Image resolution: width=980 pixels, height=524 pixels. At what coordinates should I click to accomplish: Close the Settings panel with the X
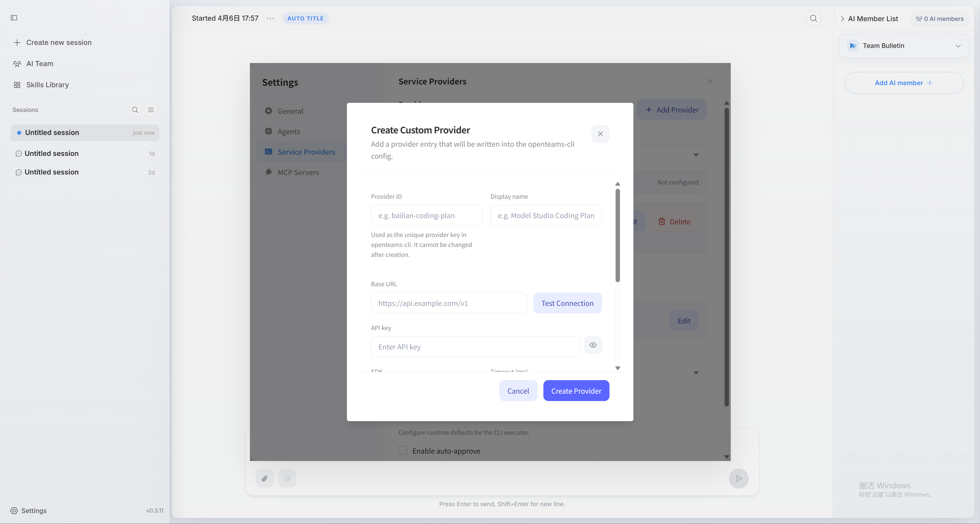(x=710, y=81)
